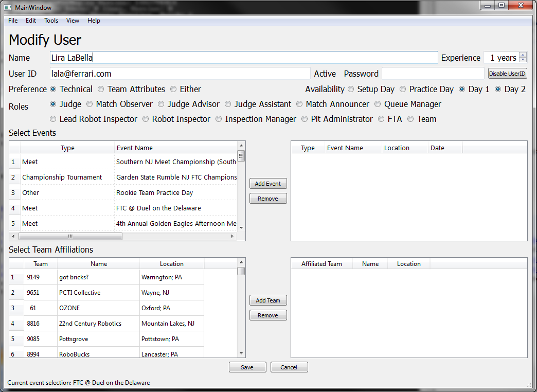The height and width of the screenshot is (392, 537).
Task: Enable Setup Day availability
Action: click(351, 89)
